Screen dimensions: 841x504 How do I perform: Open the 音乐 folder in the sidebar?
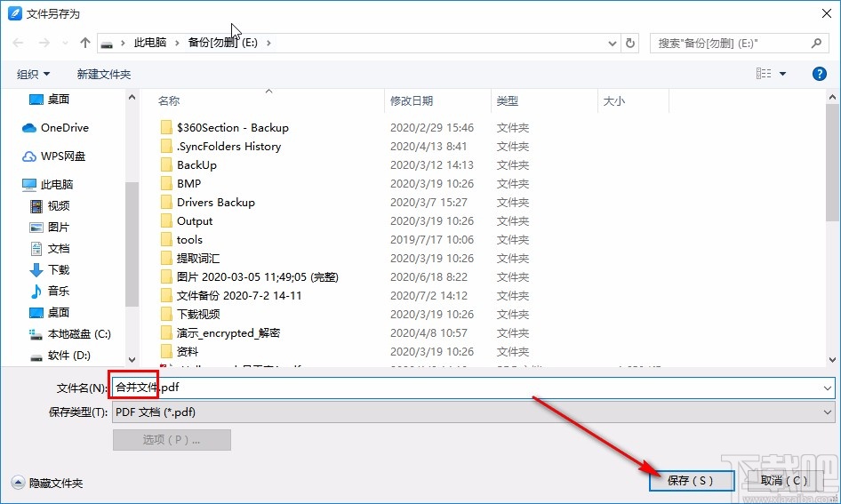pyautogui.click(x=50, y=292)
